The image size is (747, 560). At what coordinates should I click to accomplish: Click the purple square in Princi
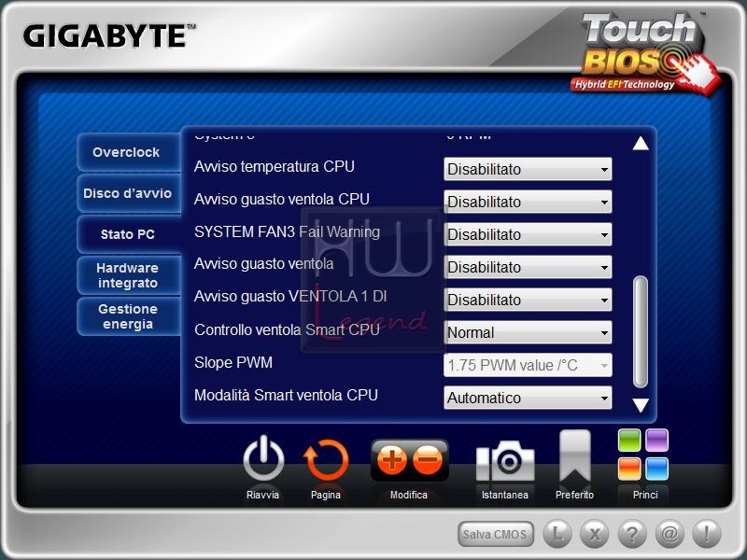(x=657, y=441)
